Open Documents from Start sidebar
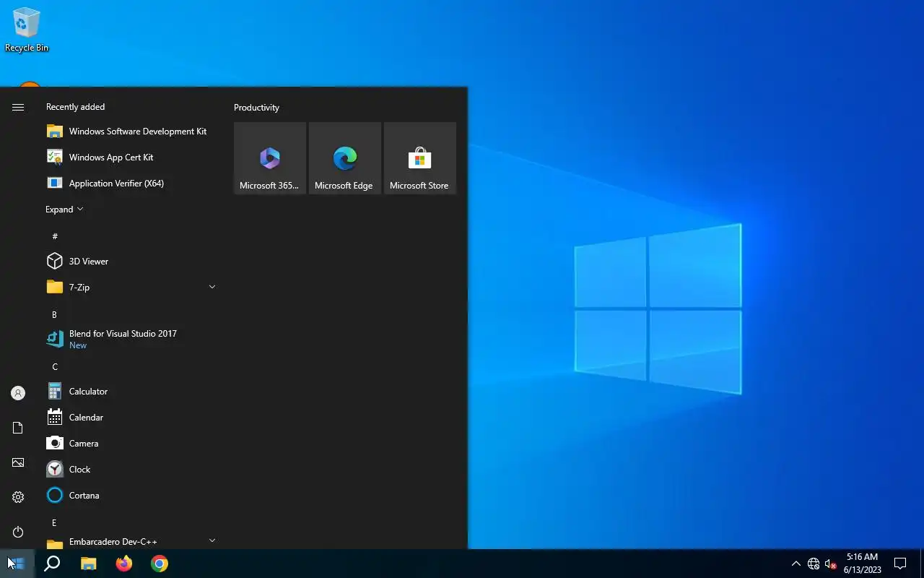Viewport: 924px width, 578px height. tap(18, 428)
